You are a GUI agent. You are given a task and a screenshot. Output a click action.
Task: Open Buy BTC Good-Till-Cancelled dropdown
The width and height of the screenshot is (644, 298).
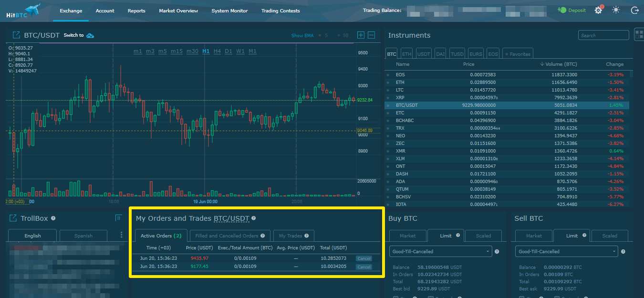[441, 251]
